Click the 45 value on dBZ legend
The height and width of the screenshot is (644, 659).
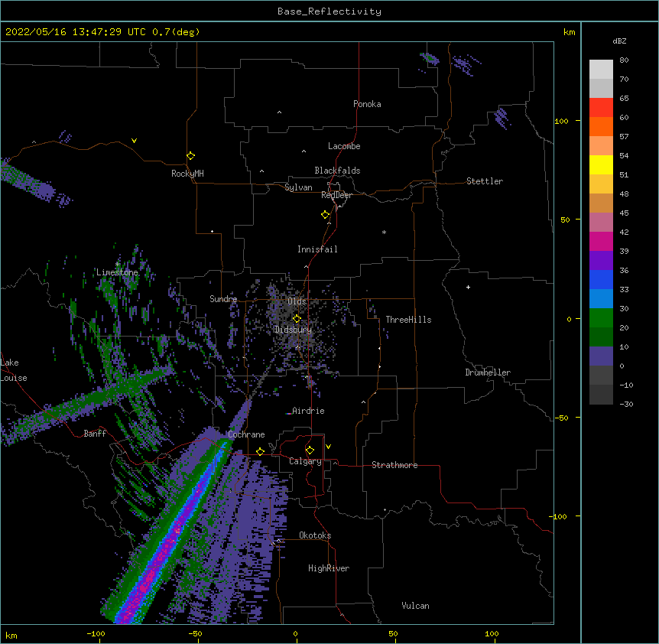tap(624, 213)
